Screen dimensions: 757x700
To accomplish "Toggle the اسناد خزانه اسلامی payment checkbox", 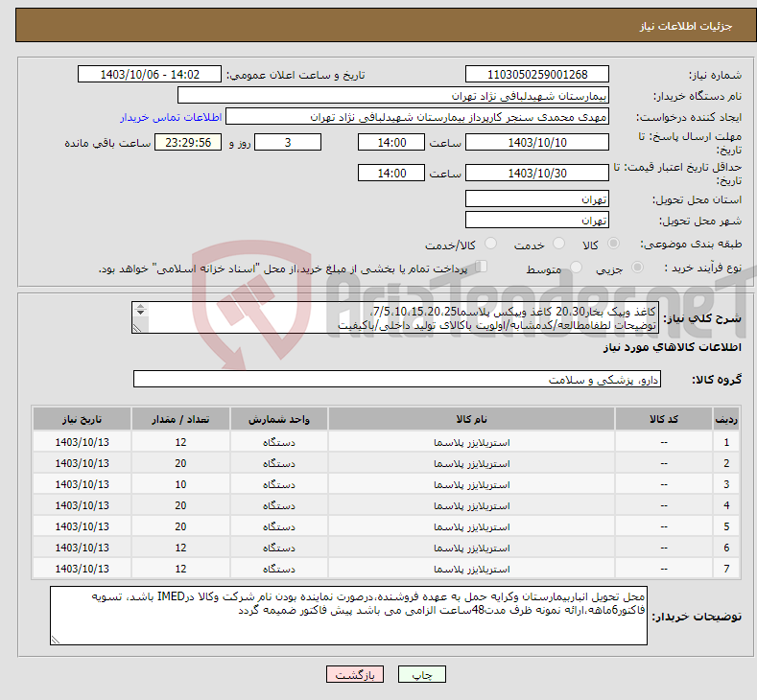I will [x=481, y=267].
